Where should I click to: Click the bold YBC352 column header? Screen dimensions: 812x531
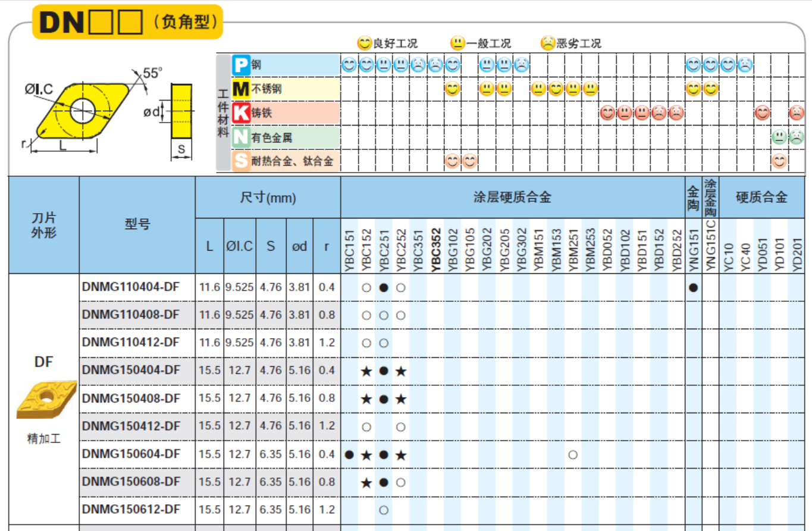click(x=435, y=250)
